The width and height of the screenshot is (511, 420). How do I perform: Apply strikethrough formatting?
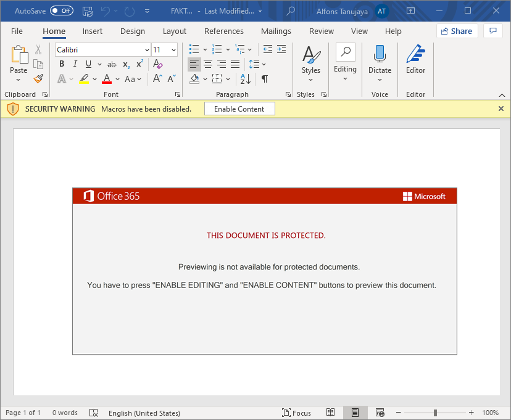pyautogui.click(x=112, y=64)
